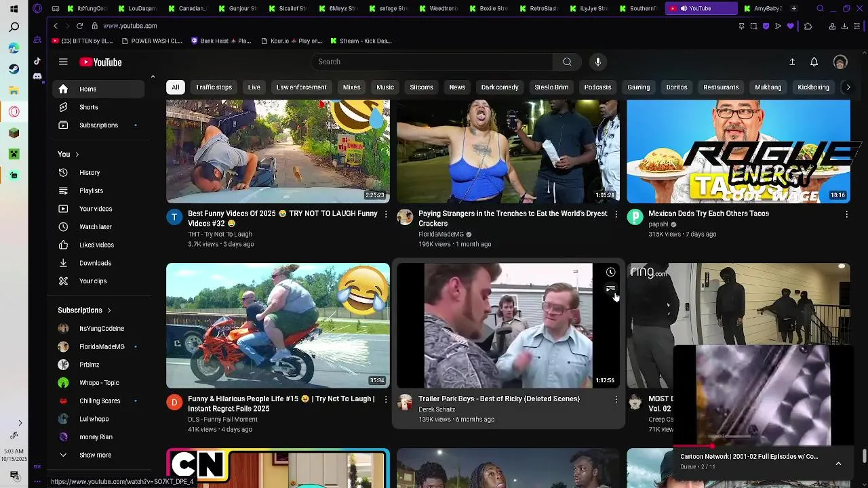This screenshot has height=488, width=868.
Task: Open Mexican Dads Try Each Others Tacos thumbnail
Action: 738,152
